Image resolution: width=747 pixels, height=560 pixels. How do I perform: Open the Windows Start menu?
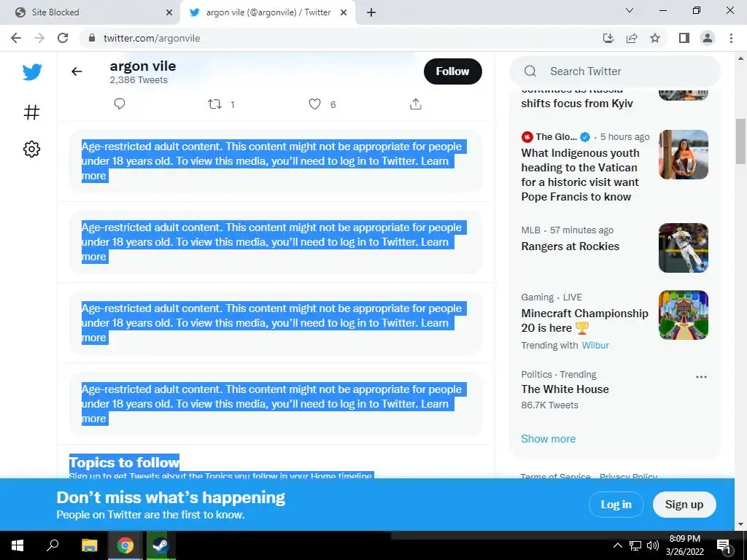[18, 545]
